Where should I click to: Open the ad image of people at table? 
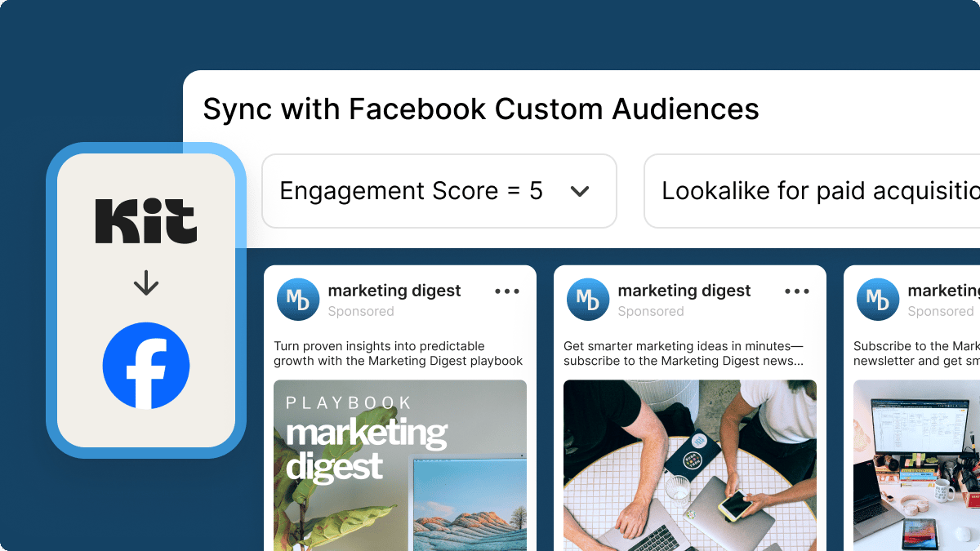pyautogui.click(x=690, y=465)
